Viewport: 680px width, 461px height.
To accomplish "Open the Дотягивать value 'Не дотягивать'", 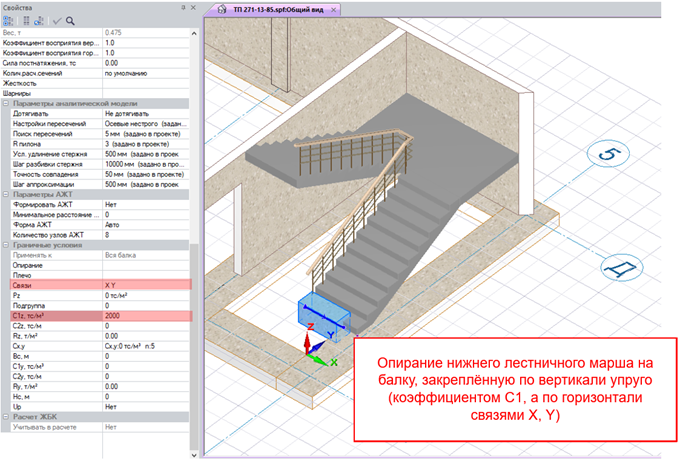I will click(146, 114).
